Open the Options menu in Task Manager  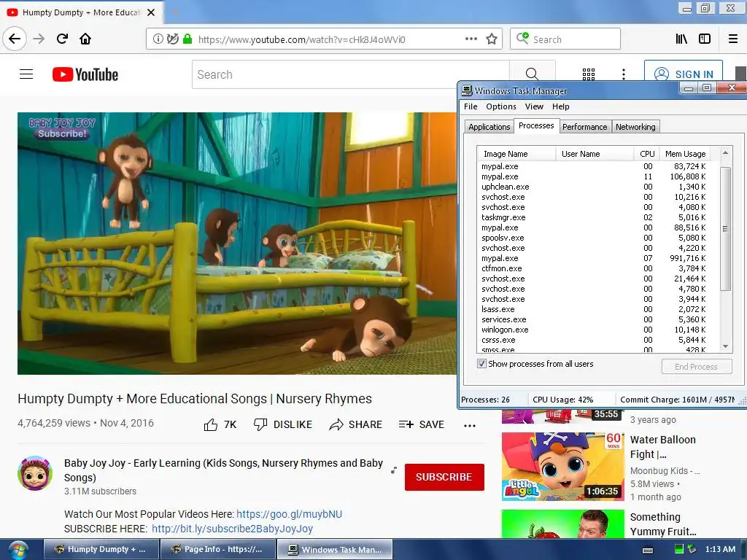point(500,106)
